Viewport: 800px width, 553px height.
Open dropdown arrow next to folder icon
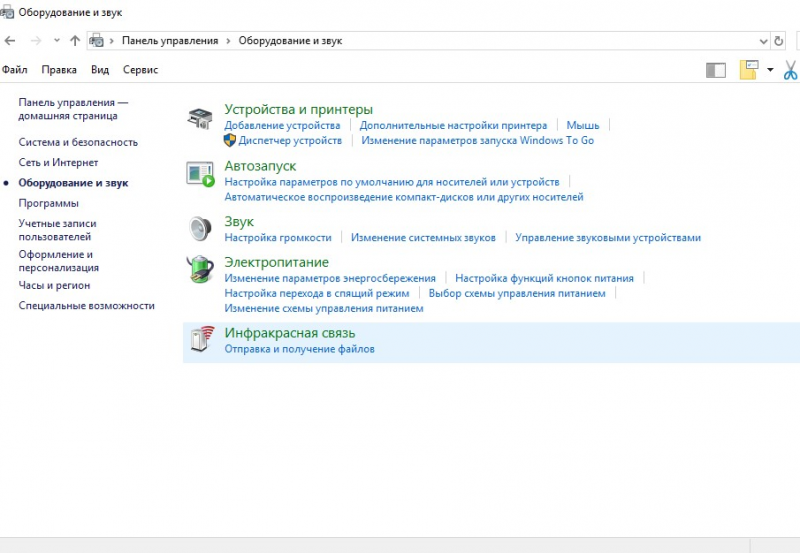[x=770, y=70]
